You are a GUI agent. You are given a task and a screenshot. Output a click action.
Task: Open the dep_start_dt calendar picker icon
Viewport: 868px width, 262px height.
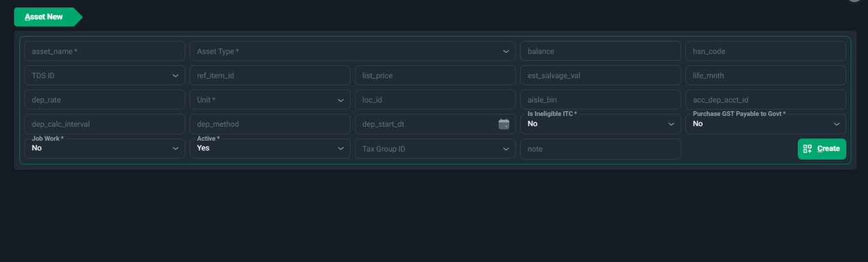point(504,124)
